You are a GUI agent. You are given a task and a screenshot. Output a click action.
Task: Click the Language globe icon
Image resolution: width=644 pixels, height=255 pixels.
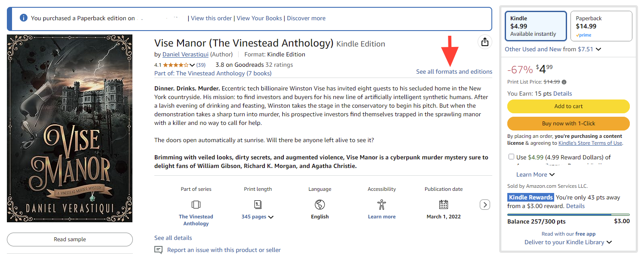(x=320, y=204)
